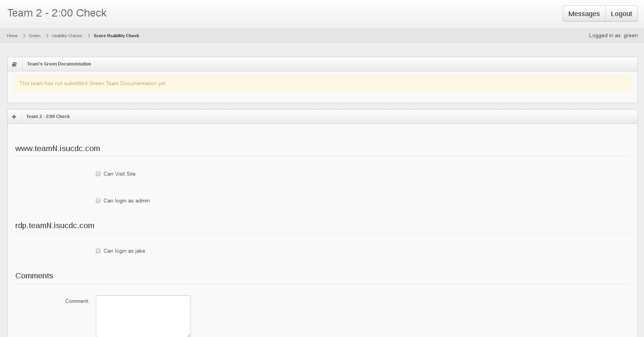Click the page title Team 2 - 2:00 Check
The width and height of the screenshot is (644, 337).
[x=57, y=13]
